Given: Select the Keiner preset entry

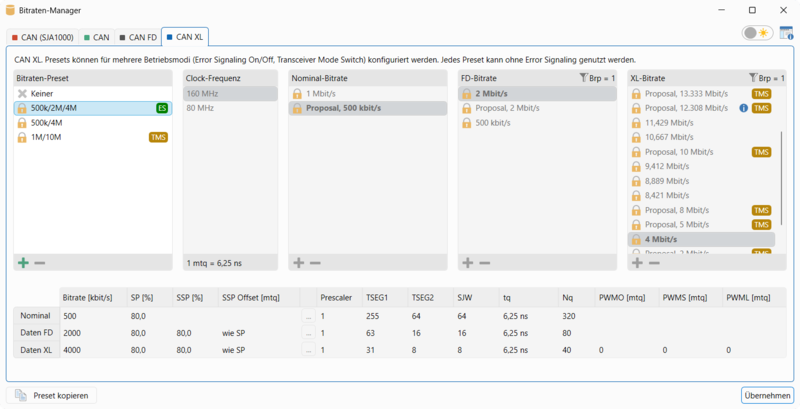Looking at the screenshot, I should pos(93,94).
